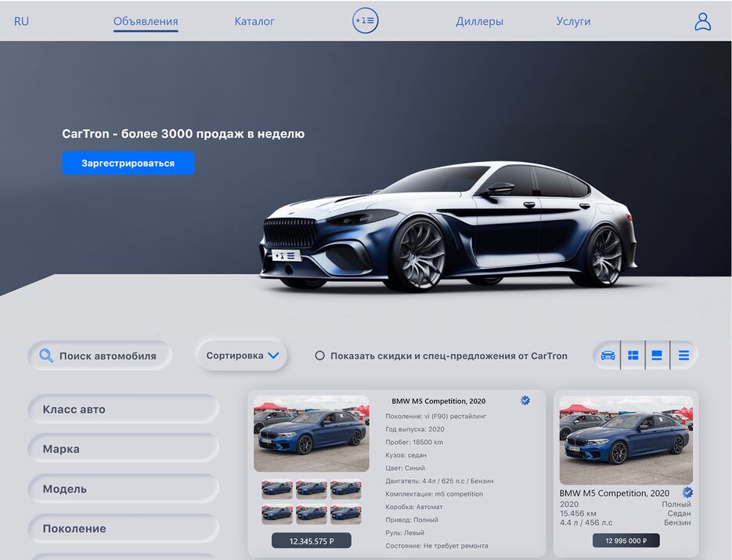
Task: Select the top-middle small gallery thumbnail
Action: [x=312, y=490]
